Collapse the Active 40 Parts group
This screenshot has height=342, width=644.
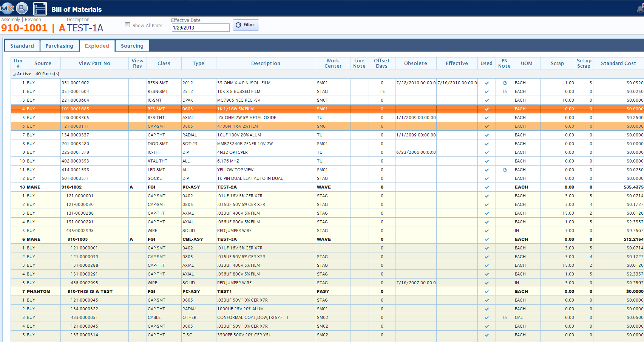pyautogui.click(x=14, y=74)
